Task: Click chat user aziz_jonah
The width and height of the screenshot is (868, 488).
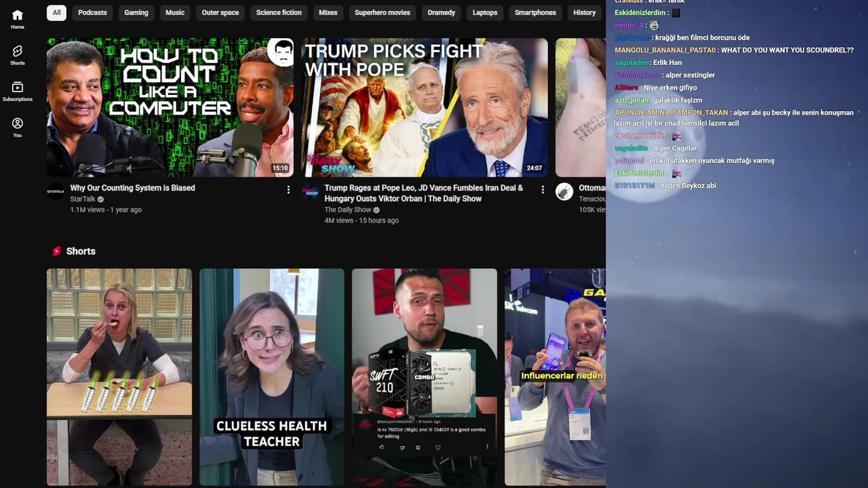Action: coord(631,100)
